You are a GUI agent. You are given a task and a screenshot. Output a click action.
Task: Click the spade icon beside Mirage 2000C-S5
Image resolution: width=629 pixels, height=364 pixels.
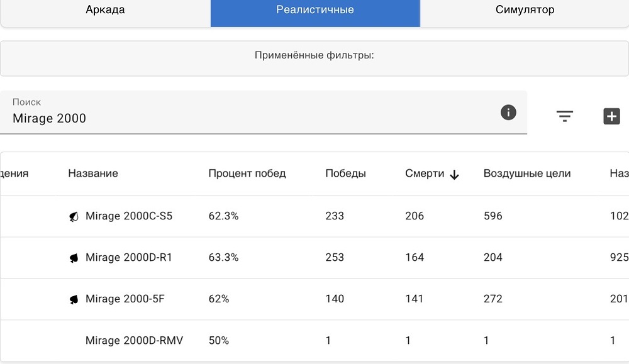74,216
